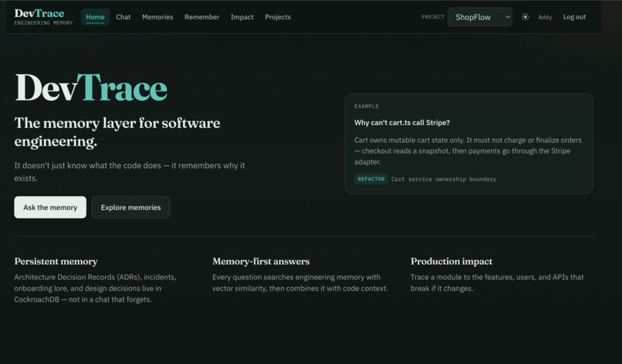Image resolution: width=622 pixels, height=364 pixels.
Task: Open the ShopFlow project dropdown
Action: point(479,17)
